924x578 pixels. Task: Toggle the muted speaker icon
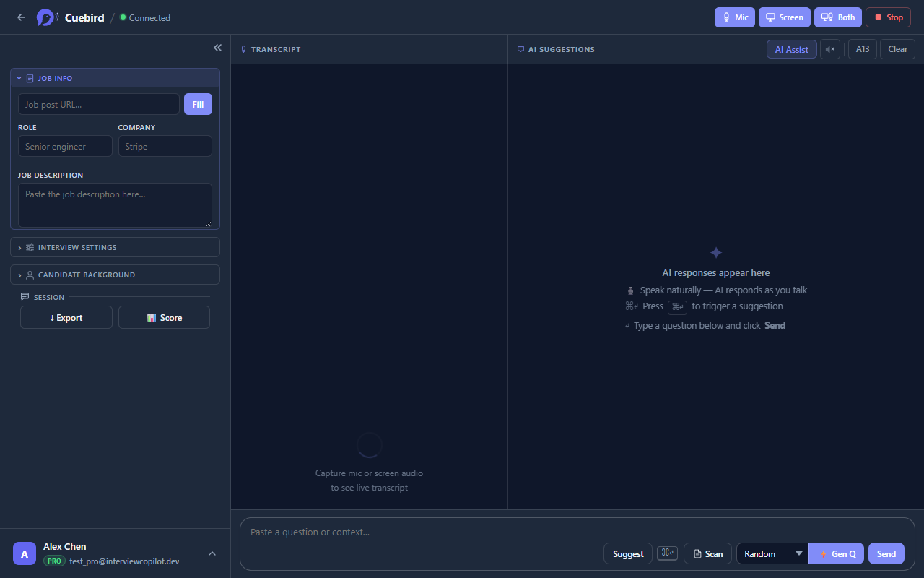tap(830, 49)
